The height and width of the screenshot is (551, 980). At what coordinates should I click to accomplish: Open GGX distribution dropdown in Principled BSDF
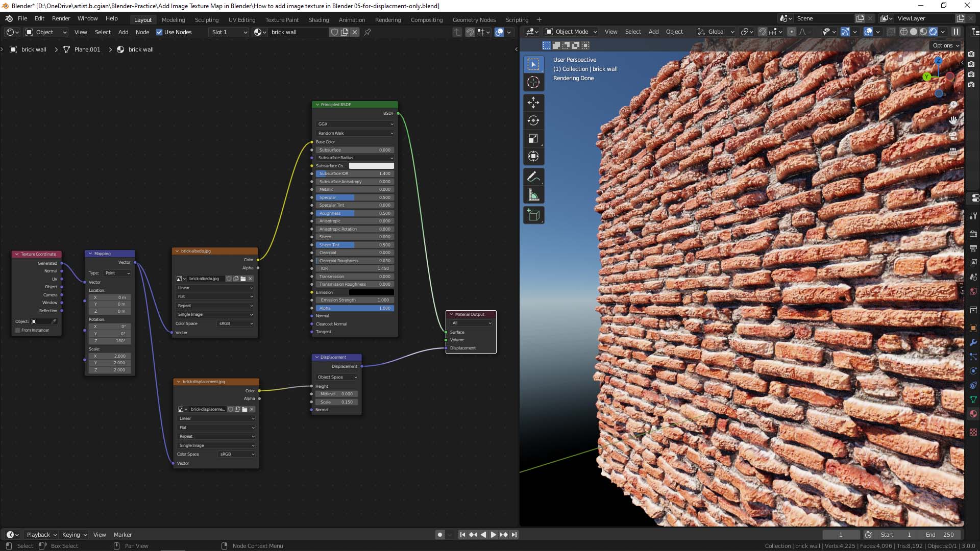(355, 124)
